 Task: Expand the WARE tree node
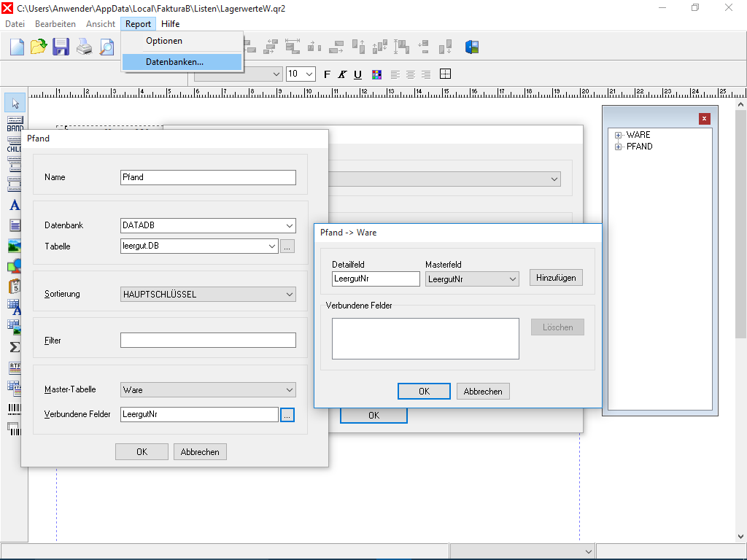click(x=618, y=135)
